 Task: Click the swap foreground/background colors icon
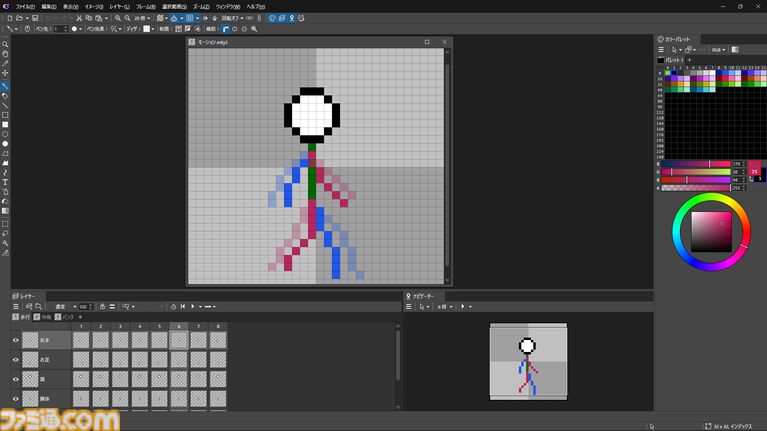(751, 179)
